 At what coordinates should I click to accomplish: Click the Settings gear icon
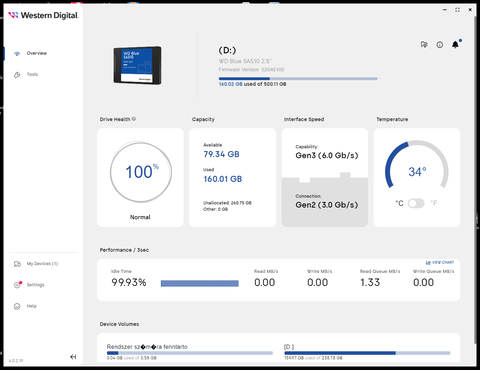click(x=17, y=285)
